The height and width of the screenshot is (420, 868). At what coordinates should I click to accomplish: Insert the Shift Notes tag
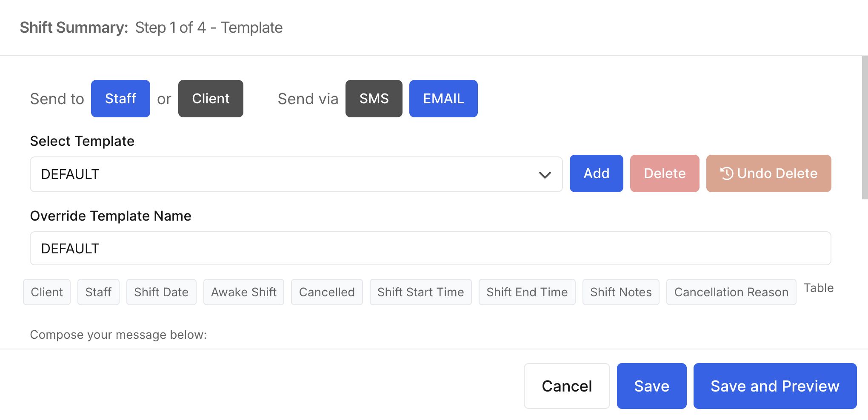point(621,292)
